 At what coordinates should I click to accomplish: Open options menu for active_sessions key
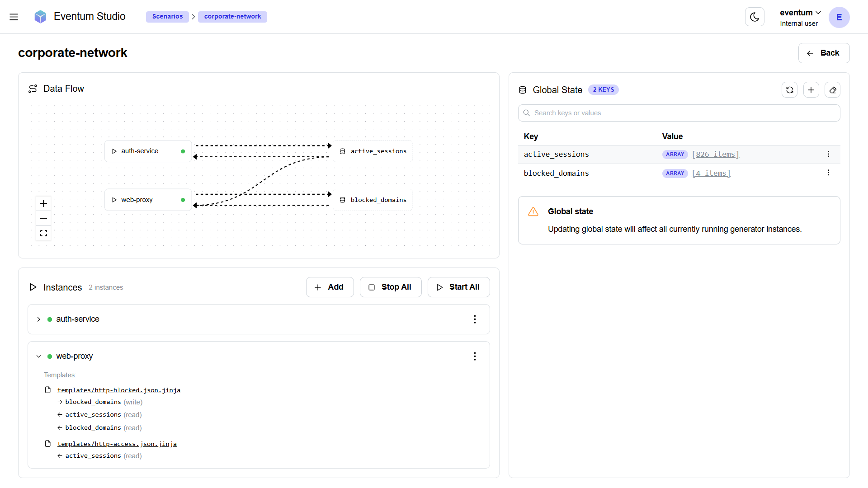point(829,154)
